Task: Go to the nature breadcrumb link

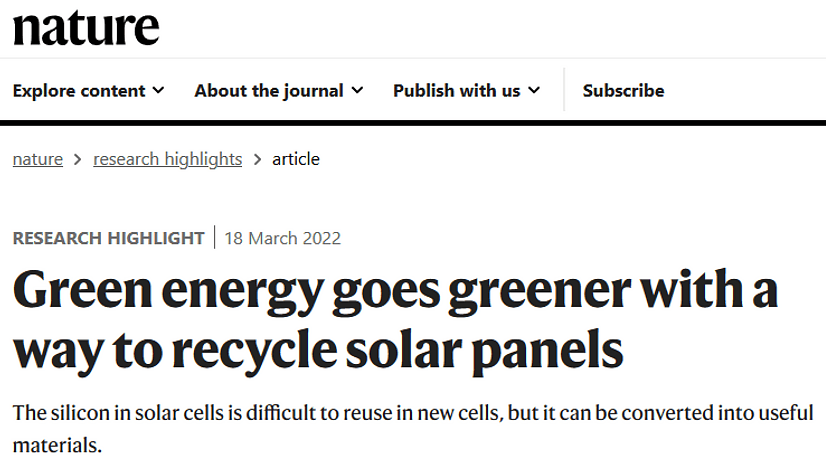Action: pyautogui.click(x=38, y=159)
